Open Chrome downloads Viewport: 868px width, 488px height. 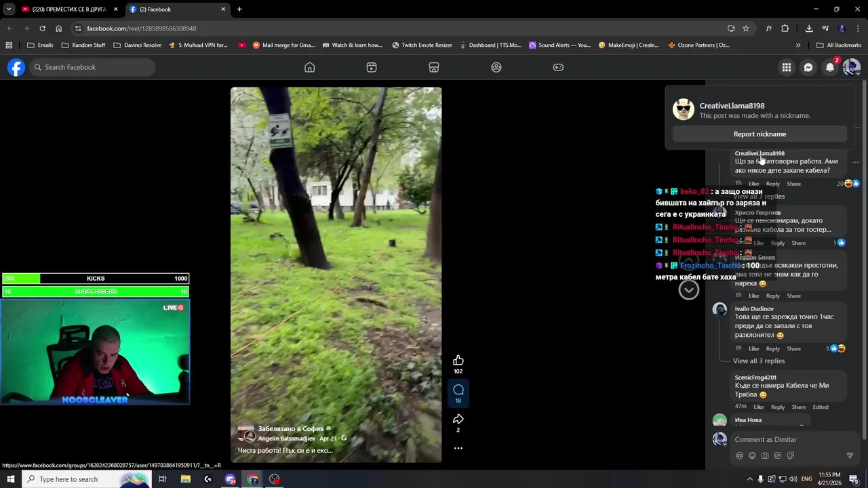pyautogui.click(x=809, y=28)
